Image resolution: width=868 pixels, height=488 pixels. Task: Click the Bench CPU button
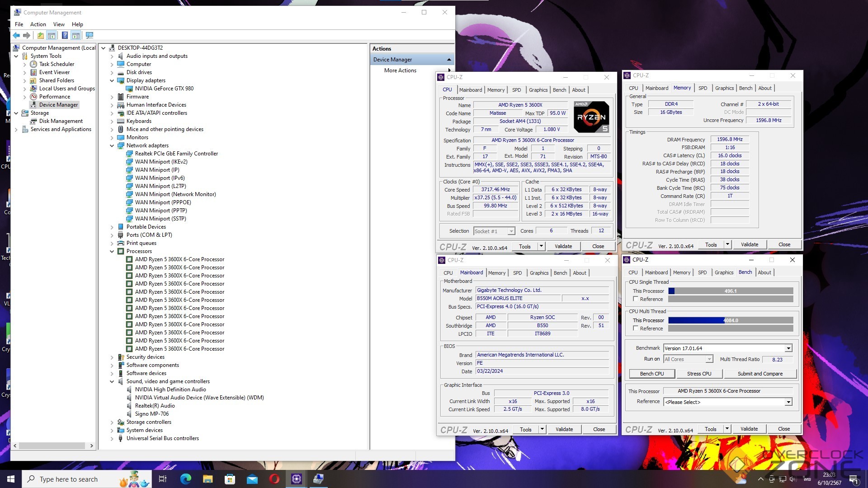pyautogui.click(x=651, y=374)
